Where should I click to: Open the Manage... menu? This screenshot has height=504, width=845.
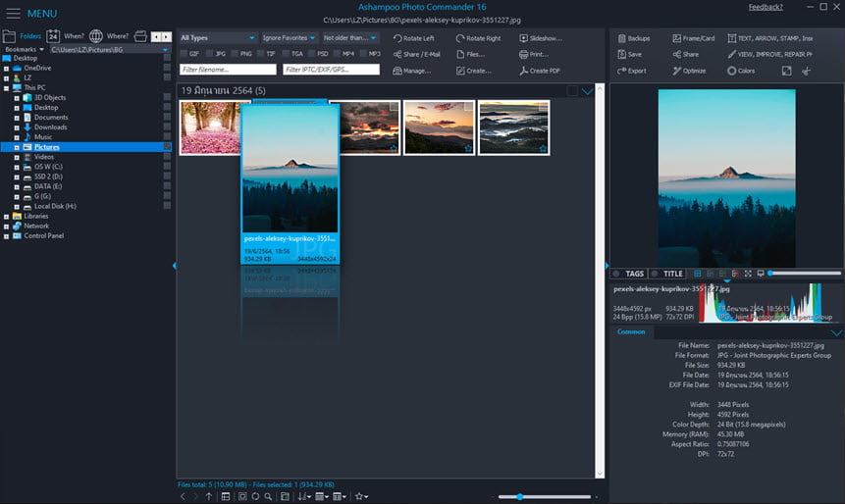click(x=412, y=71)
